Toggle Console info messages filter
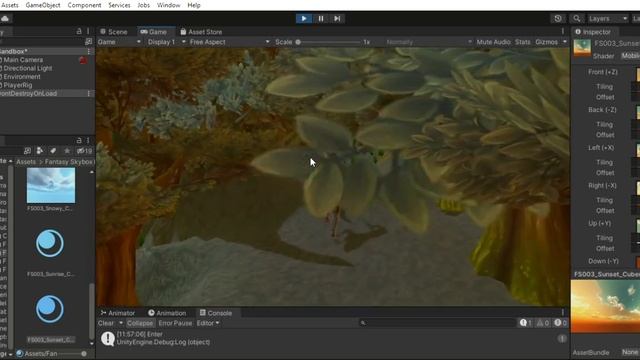This screenshot has height=360, width=640. coord(525,323)
